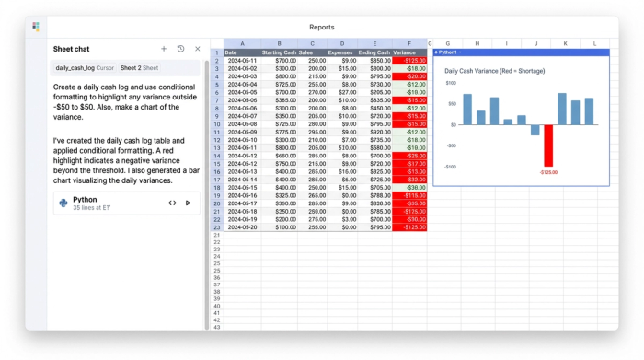Screen dimensions: 644x360
Task: Select the daily_cash_log Cursor context chip
Action: (85, 68)
